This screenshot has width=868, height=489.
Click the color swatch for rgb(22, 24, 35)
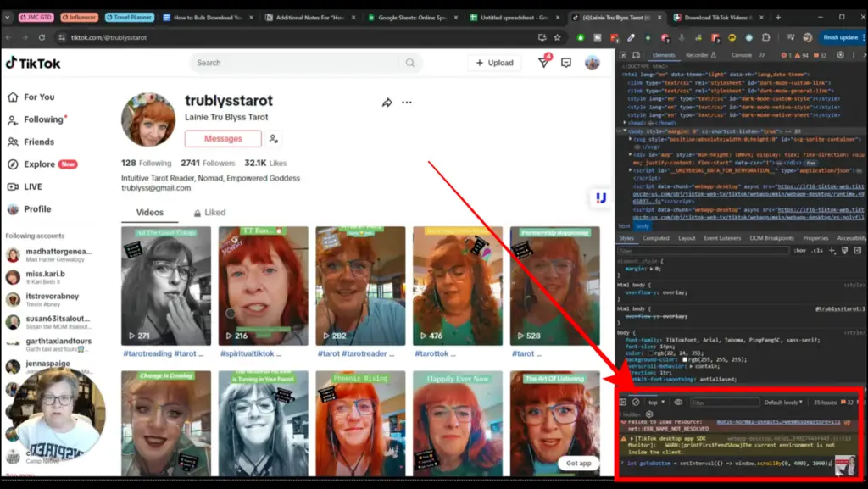click(x=650, y=353)
